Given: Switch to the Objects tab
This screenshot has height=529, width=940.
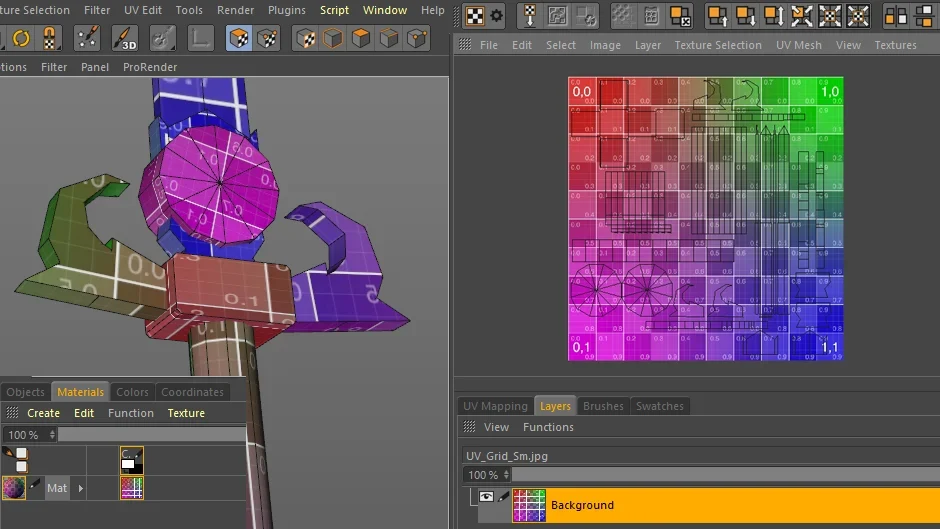Looking at the screenshot, I should pyautogui.click(x=26, y=392).
